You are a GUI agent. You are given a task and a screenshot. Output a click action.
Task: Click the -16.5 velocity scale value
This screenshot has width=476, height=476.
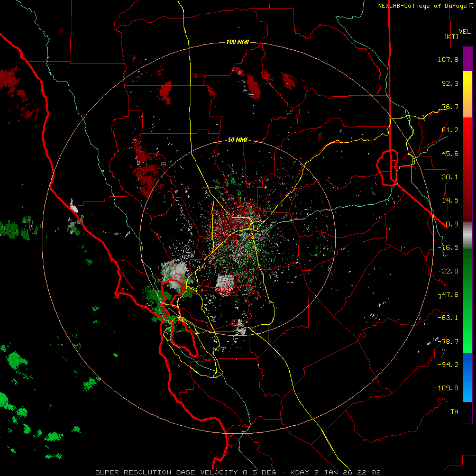point(448,248)
